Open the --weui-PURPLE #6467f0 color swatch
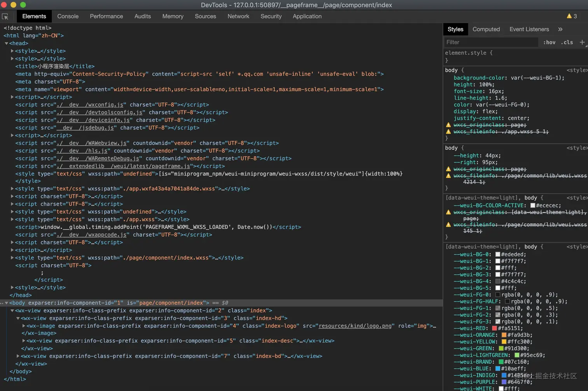 [504, 382]
